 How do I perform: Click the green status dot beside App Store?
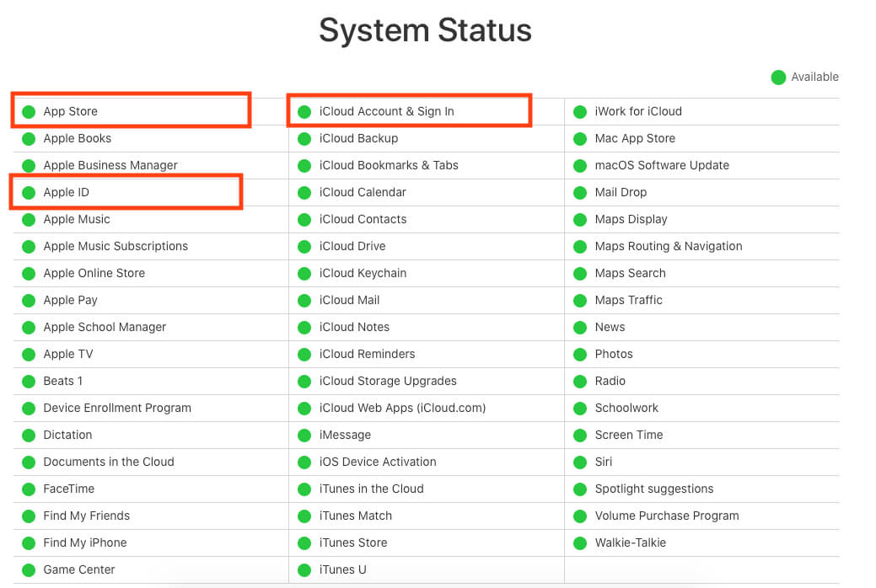(x=29, y=112)
